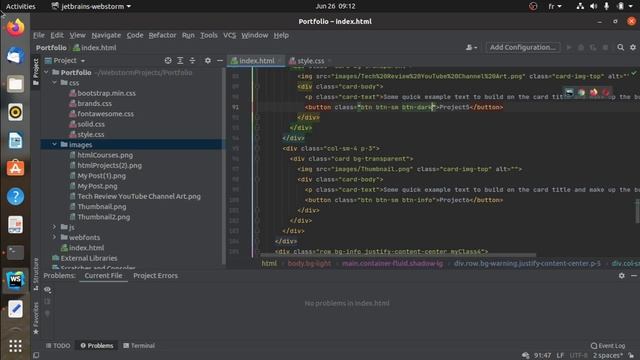640x360 pixels.
Task: Open Refactor menu
Action: tap(162, 35)
